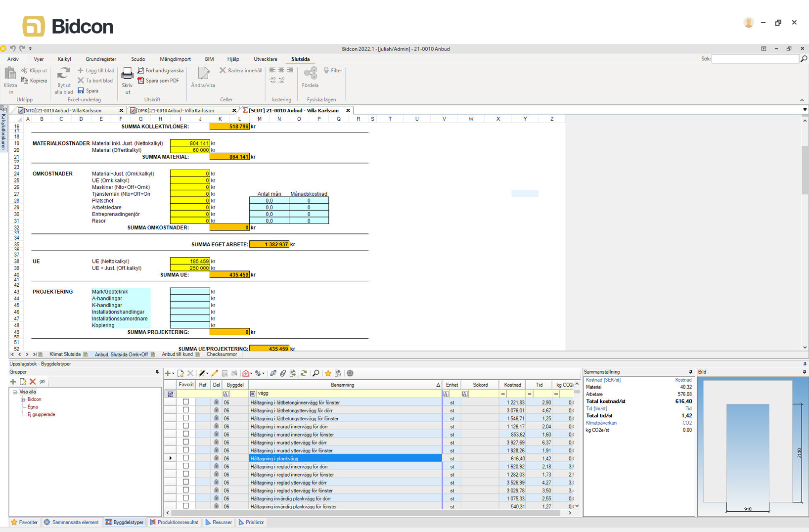Click the magnifier search icon in Byggdelstyper toolbar

[x=315, y=373]
